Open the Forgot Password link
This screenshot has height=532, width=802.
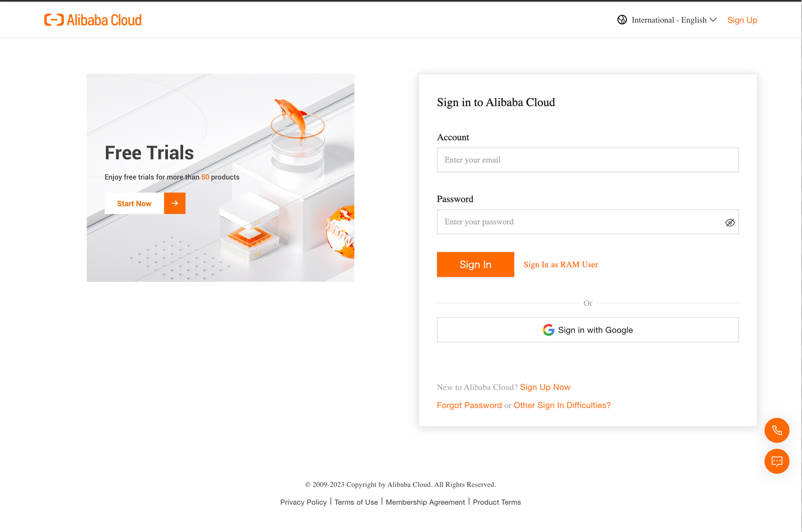469,405
